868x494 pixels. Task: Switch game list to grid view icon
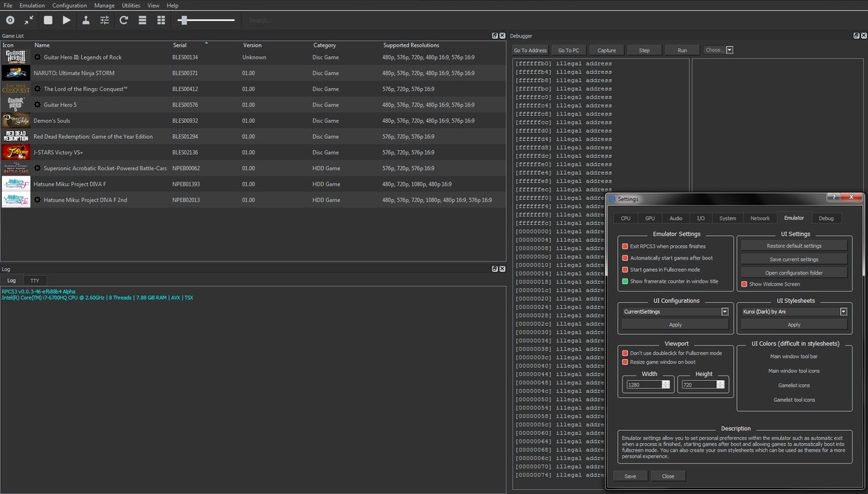161,20
